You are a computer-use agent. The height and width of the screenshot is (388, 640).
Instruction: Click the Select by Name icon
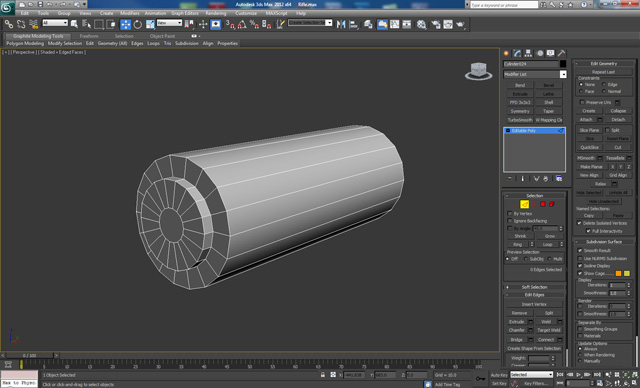click(87, 24)
